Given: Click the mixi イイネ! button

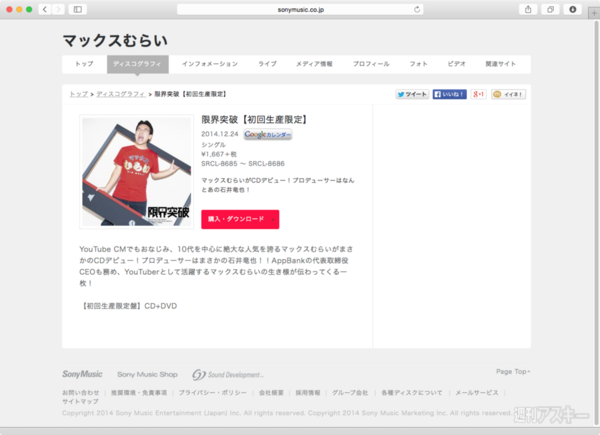Looking at the screenshot, I should point(508,94).
